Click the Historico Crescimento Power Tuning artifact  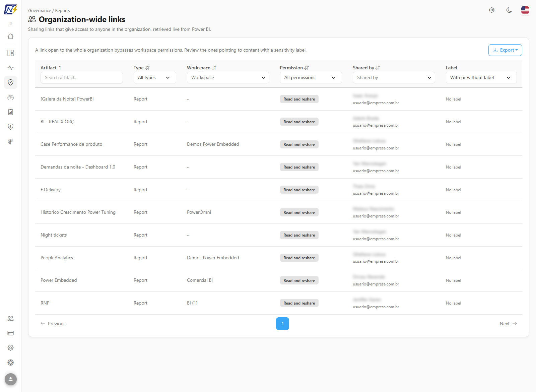(78, 212)
